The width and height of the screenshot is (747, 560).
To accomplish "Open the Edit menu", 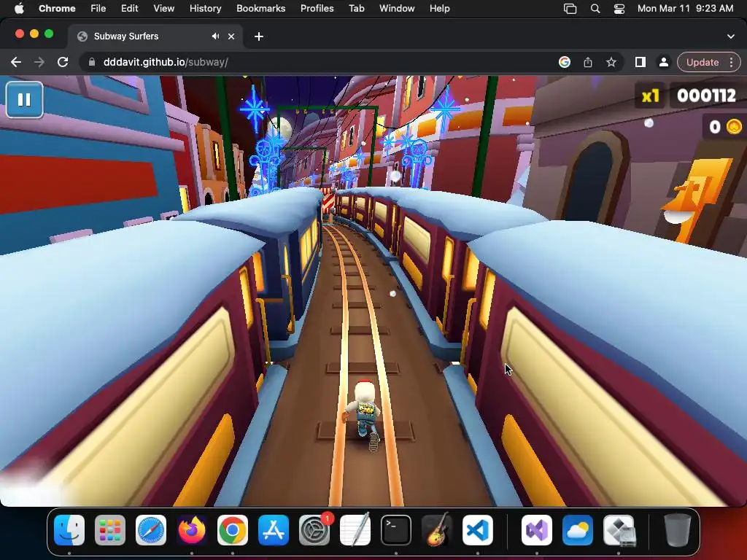I will 129,8.
